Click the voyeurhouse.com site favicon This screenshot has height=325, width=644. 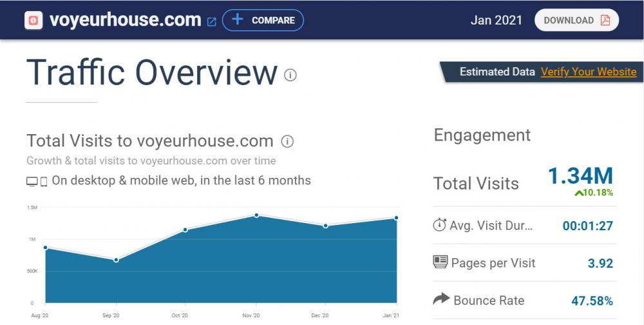point(33,20)
